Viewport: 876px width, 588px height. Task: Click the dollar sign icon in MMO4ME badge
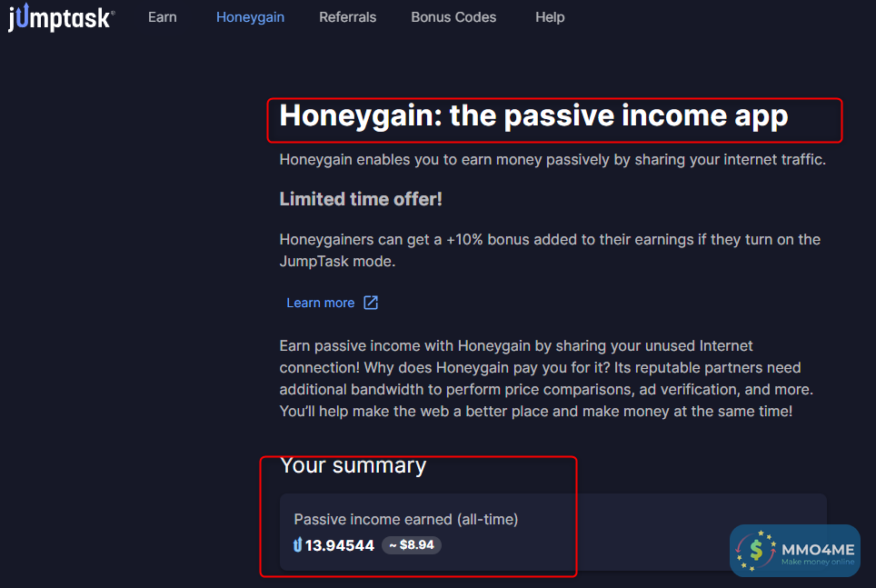click(x=756, y=551)
